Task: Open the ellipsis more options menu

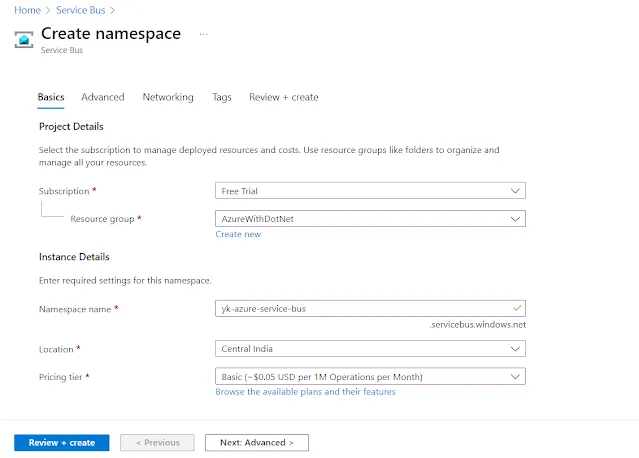Action: pos(204,34)
